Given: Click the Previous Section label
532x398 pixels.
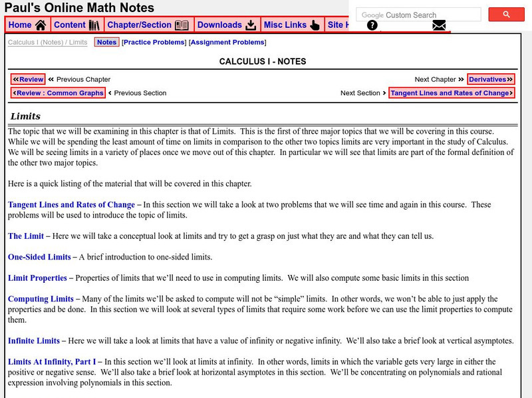Looking at the screenshot, I should tap(140, 93).
